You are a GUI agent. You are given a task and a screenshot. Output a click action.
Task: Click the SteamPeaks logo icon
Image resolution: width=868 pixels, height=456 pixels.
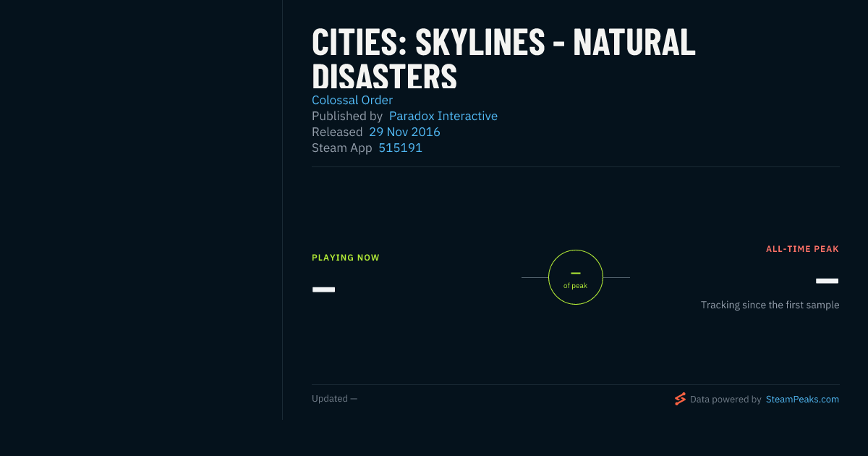point(680,399)
